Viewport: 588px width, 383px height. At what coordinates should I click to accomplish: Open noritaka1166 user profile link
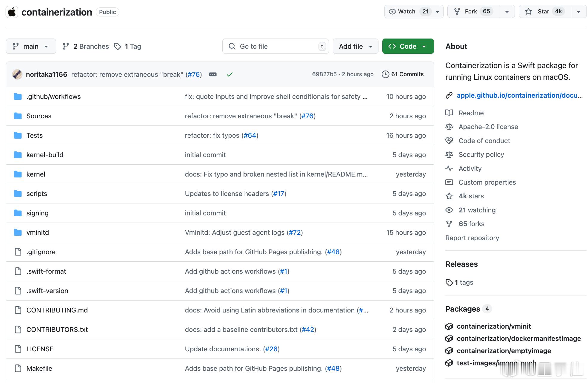coord(47,74)
